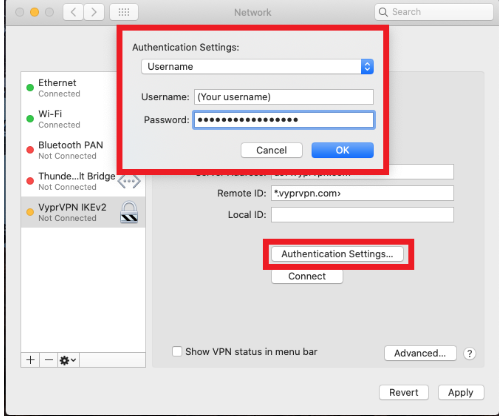Click the help question mark button
This screenshot has width=503, height=419.
point(469,353)
